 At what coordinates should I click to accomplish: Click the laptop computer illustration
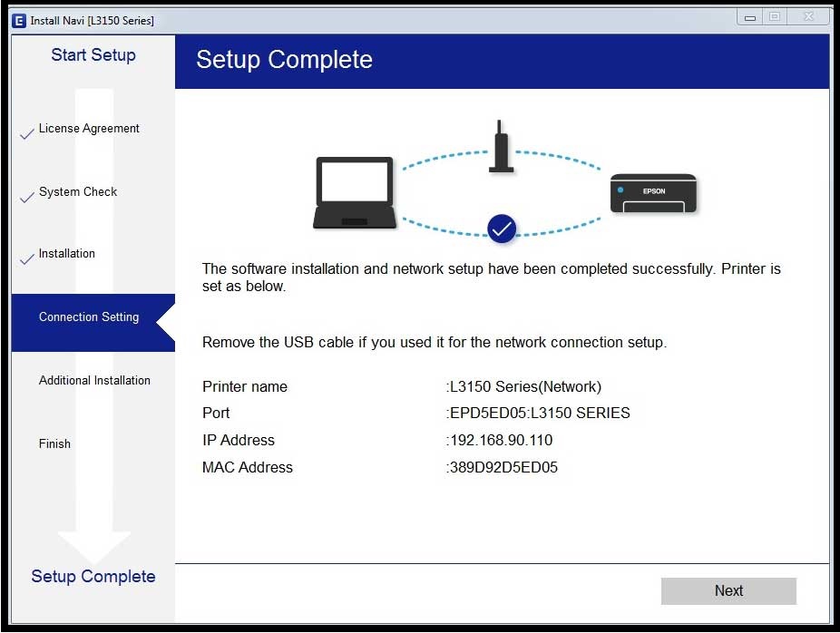pos(355,193)
